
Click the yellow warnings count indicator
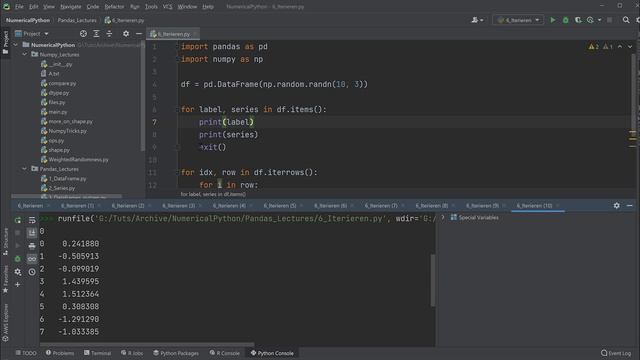pos(593,47)
